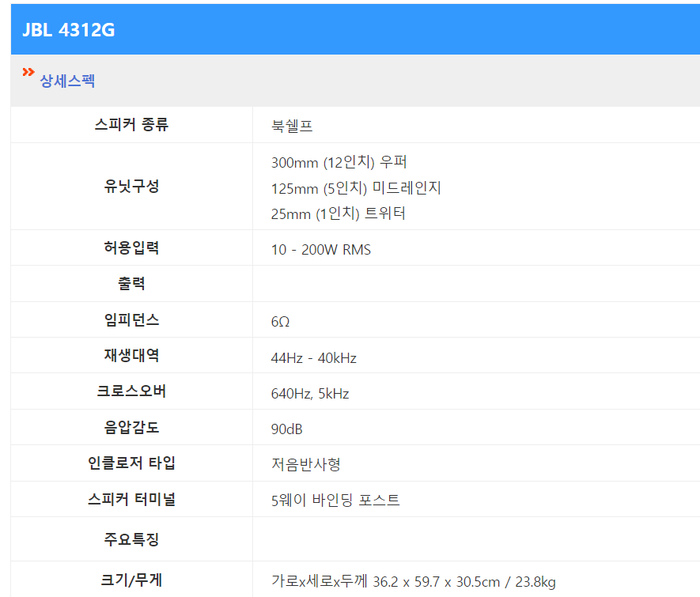Click the 임피던스 label
The image size is (700, 597).
[132, 319]
